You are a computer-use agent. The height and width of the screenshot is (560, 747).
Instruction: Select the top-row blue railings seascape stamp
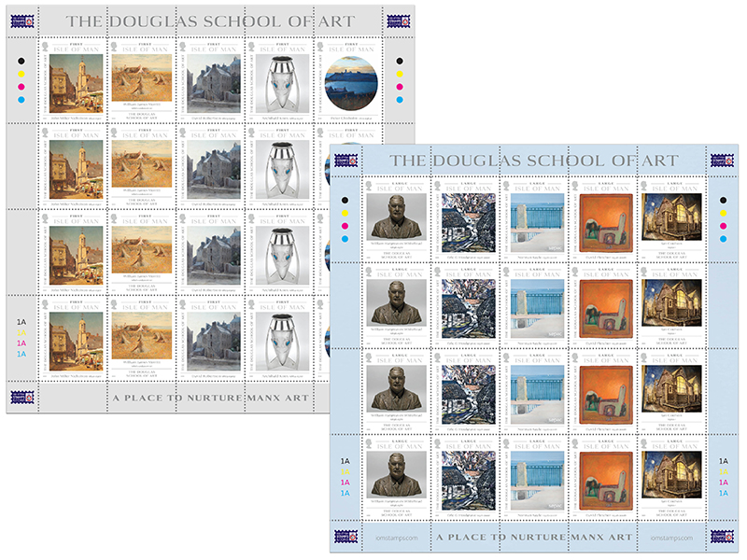pyautogui.click(x=534, y=219)
